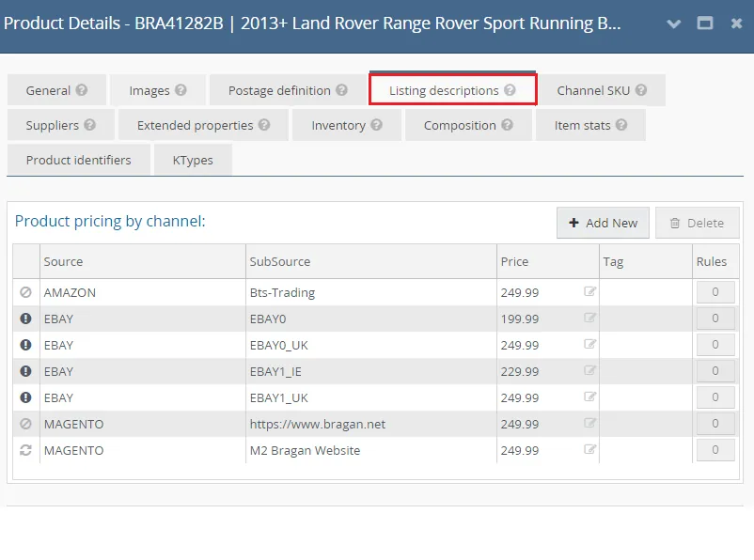Screen dimensions: 754x560
Task: Edit the M2 Bragan Website price
Action: (x=589, y=449)
